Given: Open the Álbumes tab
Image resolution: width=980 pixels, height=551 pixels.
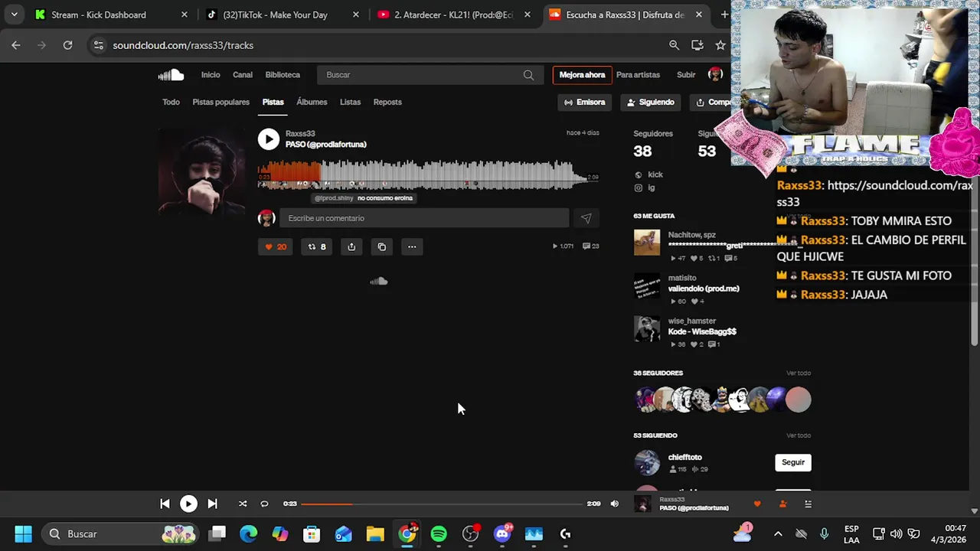Looking at the screenshot, I should tap(312, 102).
